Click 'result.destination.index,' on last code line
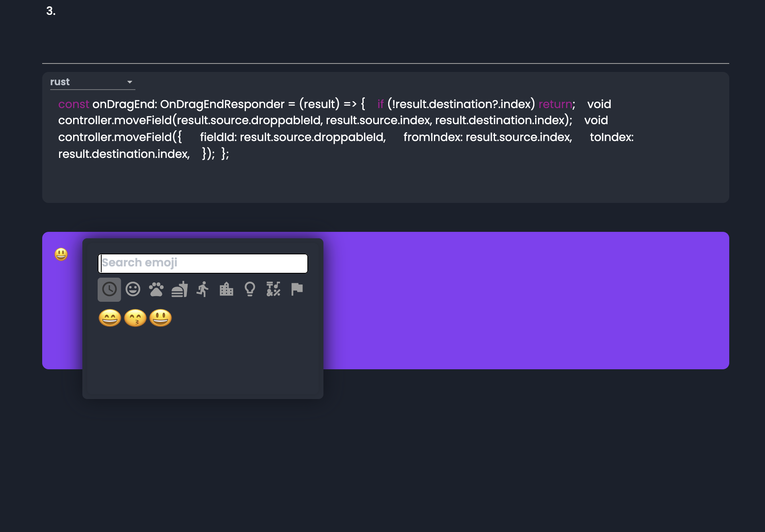Viewport: 765px width, 532px height. [124, 154]
